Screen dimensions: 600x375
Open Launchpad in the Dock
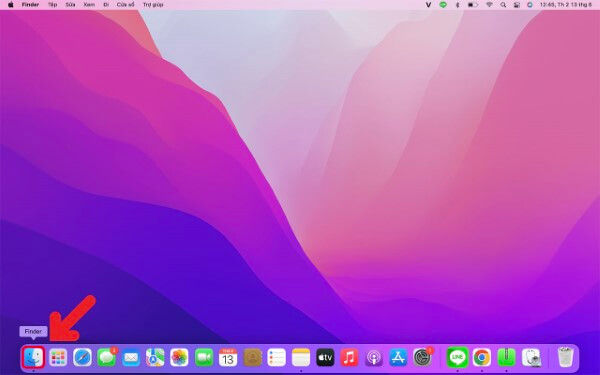(x=58, y=358)
